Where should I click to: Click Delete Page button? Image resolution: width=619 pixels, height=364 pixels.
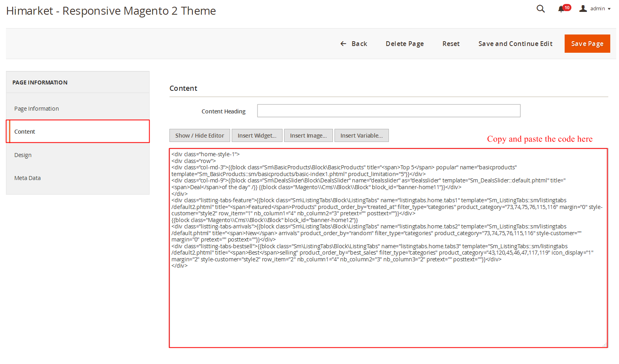pyautogui.click(x=405, y=44)
